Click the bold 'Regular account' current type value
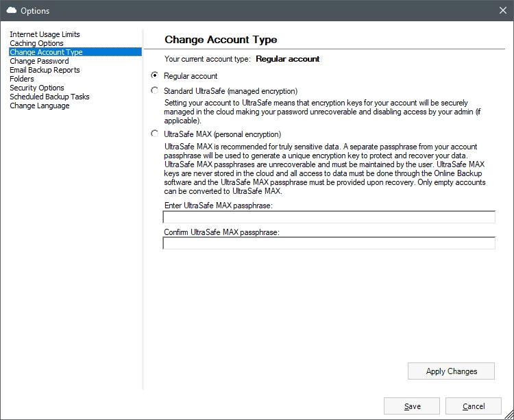This screenshot has width=514, height=420. point(287,59)
